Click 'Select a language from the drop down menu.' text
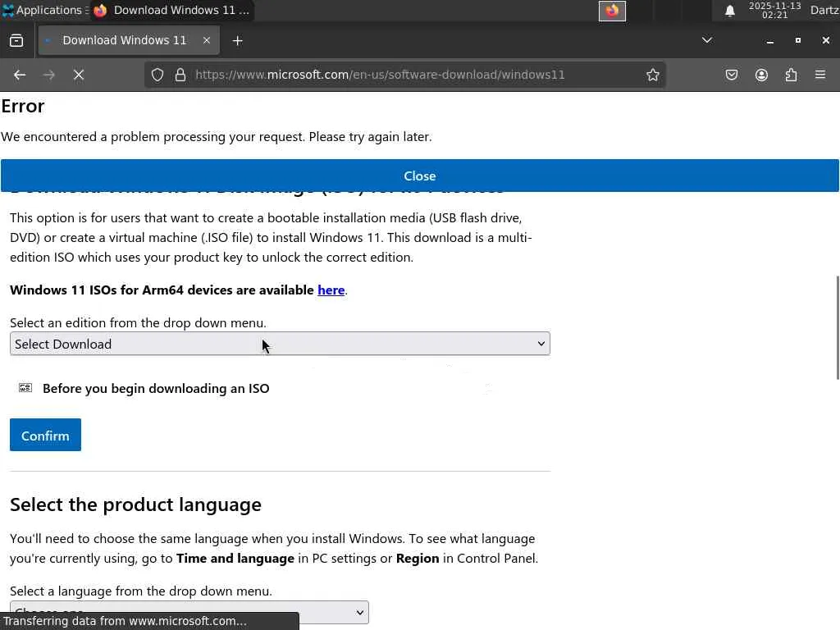The image size is (840, 630). 141,591
